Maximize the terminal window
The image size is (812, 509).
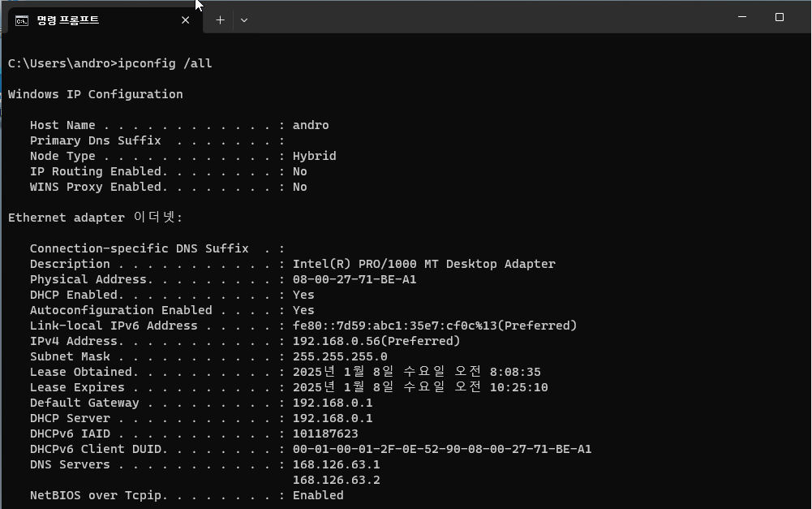point(780,17)
